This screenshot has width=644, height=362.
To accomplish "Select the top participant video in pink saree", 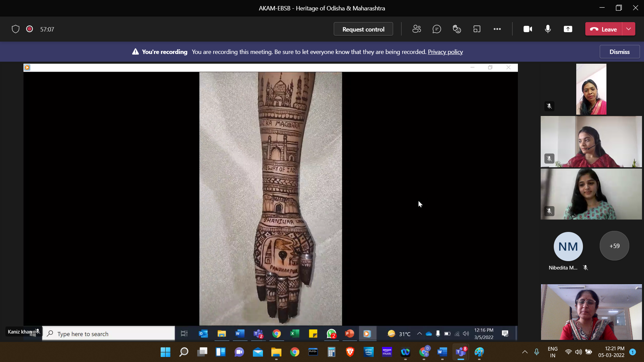I will click(x=591, y=89).
